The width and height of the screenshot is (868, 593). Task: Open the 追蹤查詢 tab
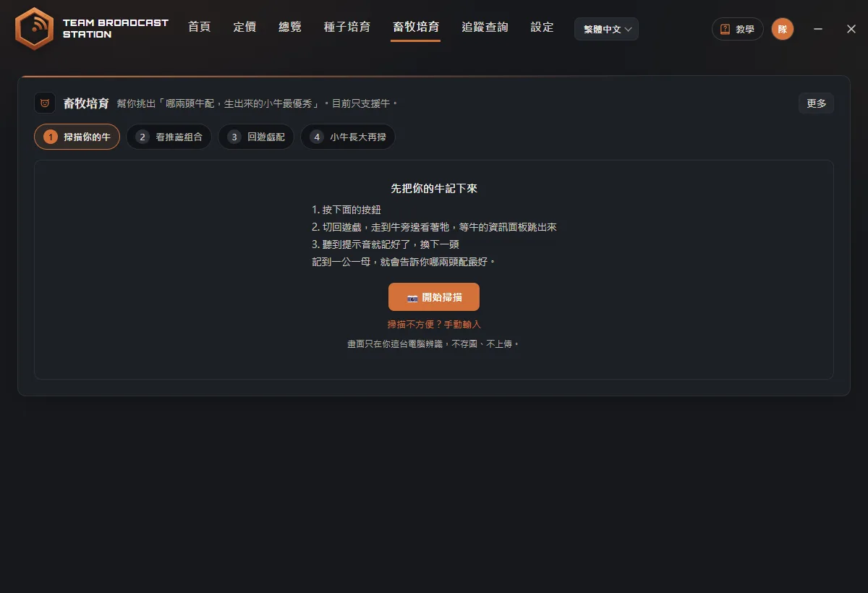(485, 27)
